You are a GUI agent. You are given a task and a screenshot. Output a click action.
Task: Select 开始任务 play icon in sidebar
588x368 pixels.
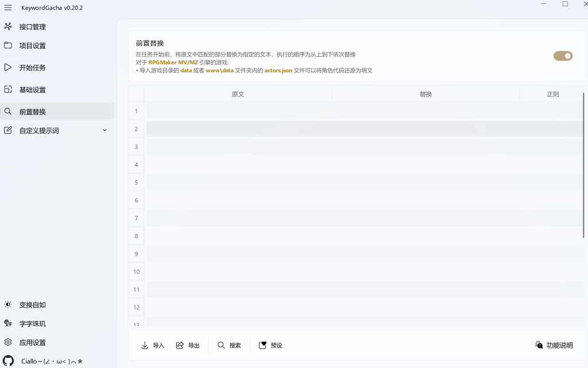[8, 67]
